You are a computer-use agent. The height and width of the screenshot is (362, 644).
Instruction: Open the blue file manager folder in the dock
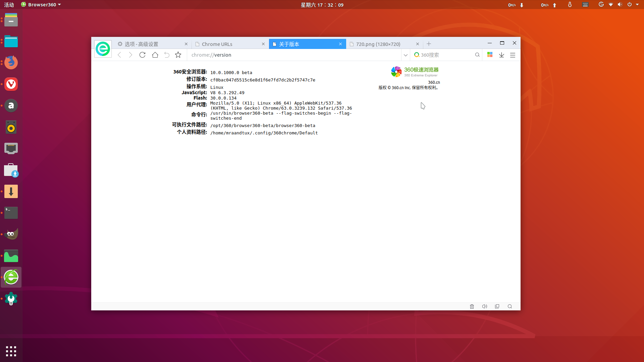(11, 41)
